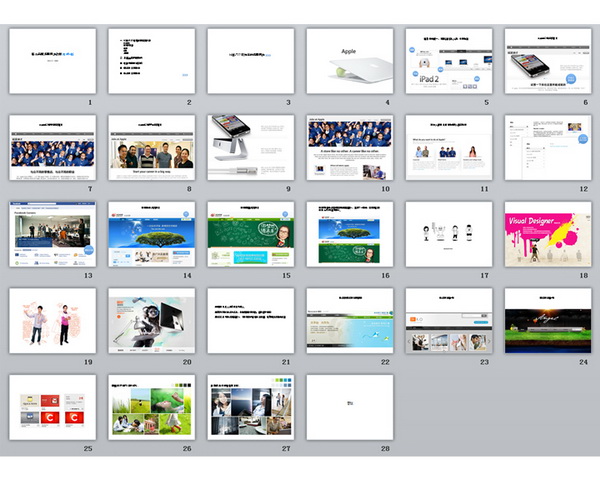Viewport: 600px width, 485px height.
Task: Click slide 20 with the photographer image
Action: pyautogui.click(x=151, y=321)
